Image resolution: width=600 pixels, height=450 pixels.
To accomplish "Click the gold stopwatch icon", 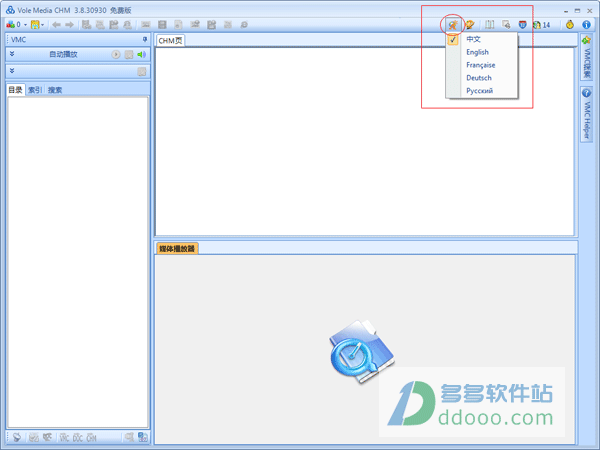I will click(x=570, y=25).
